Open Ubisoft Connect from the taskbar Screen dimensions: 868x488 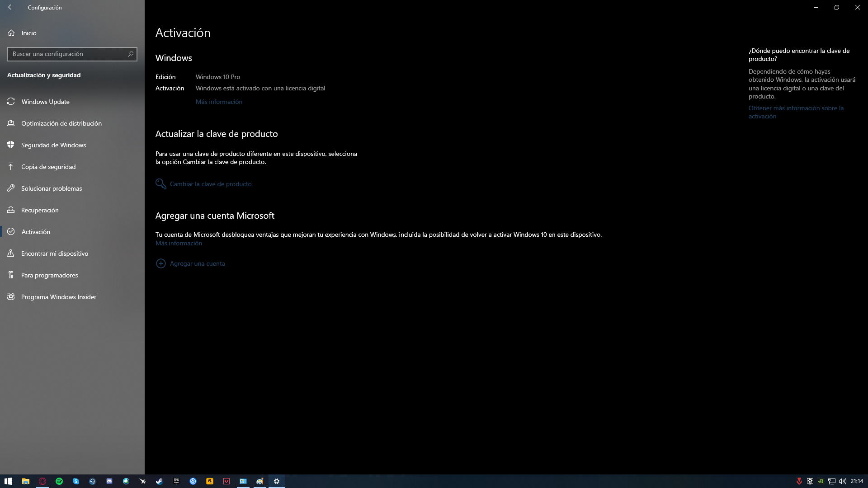tap(193, 481)
